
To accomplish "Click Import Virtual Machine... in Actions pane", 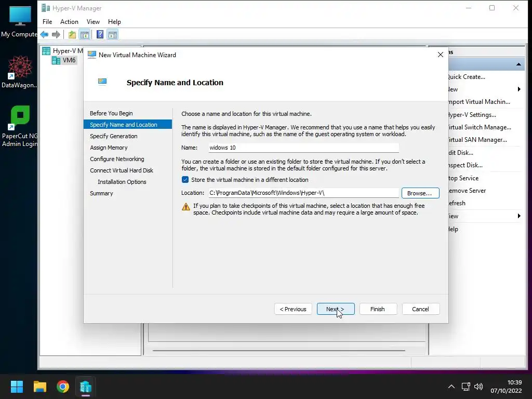I will click(479, 102).
